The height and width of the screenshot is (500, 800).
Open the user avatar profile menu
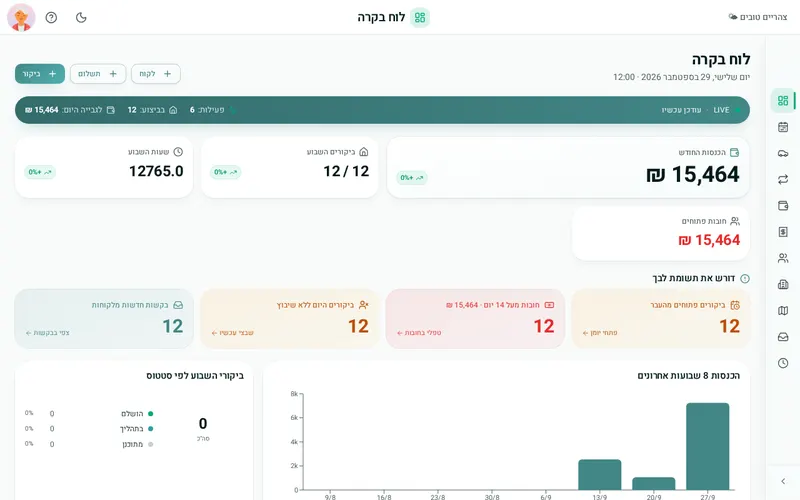21,17
